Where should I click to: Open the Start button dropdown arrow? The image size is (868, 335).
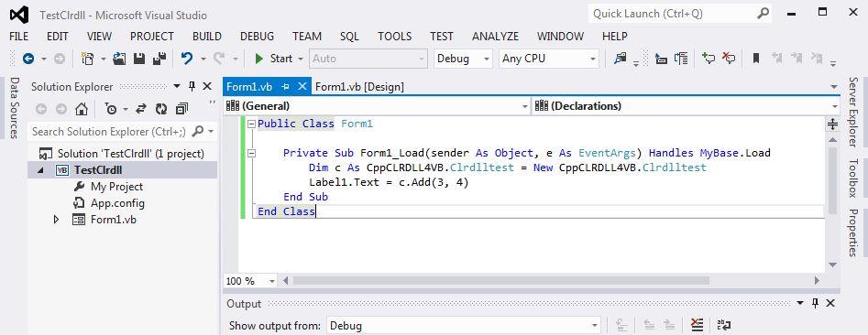point(301,59)
